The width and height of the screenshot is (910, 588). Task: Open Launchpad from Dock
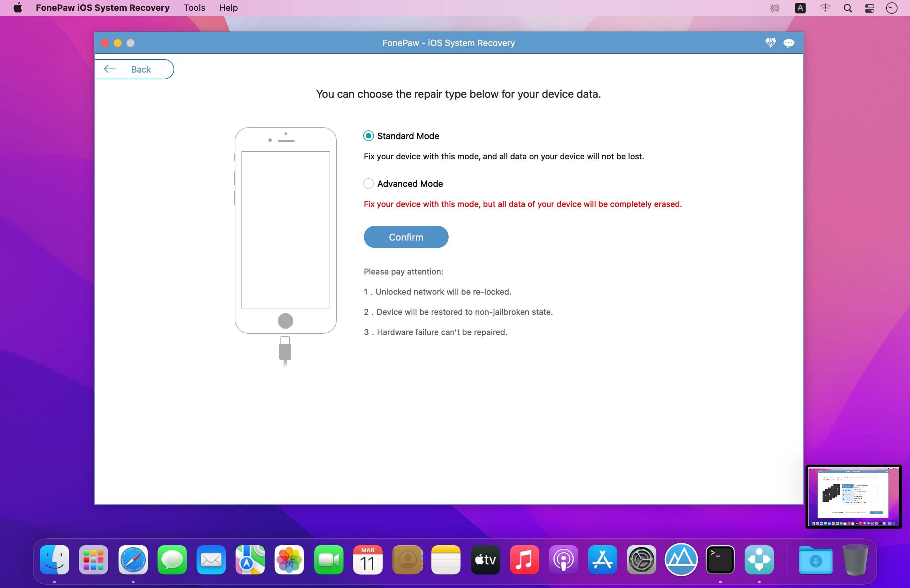tap(94, 560)
